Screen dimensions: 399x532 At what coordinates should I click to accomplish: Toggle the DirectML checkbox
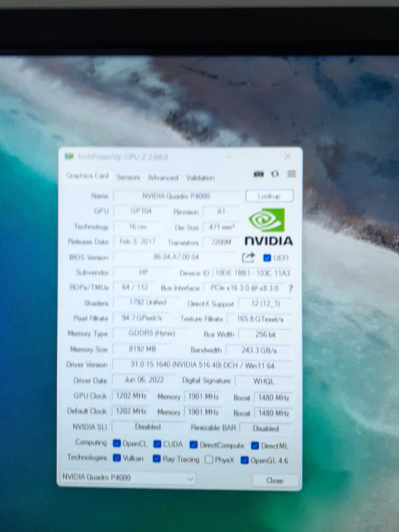click(255, 445)
